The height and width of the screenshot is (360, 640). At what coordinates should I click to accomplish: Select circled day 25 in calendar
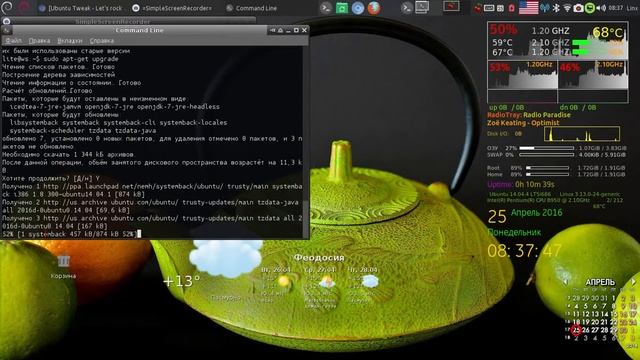(576, 330)
